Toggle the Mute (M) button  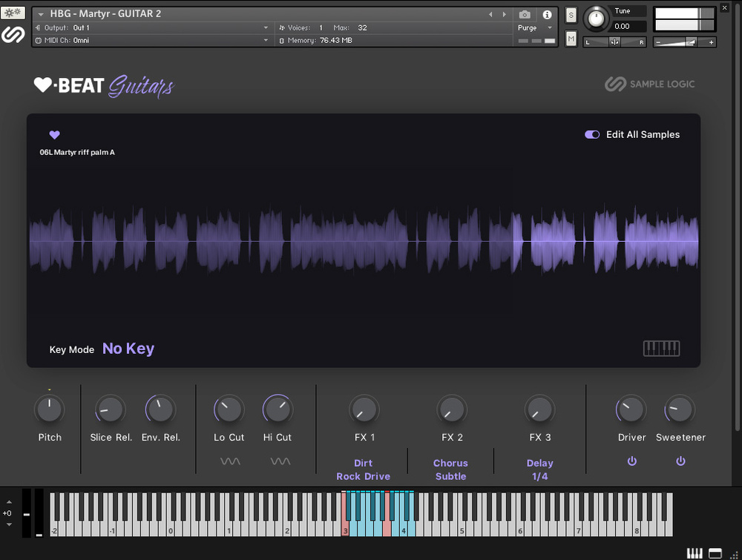(571, 39)
